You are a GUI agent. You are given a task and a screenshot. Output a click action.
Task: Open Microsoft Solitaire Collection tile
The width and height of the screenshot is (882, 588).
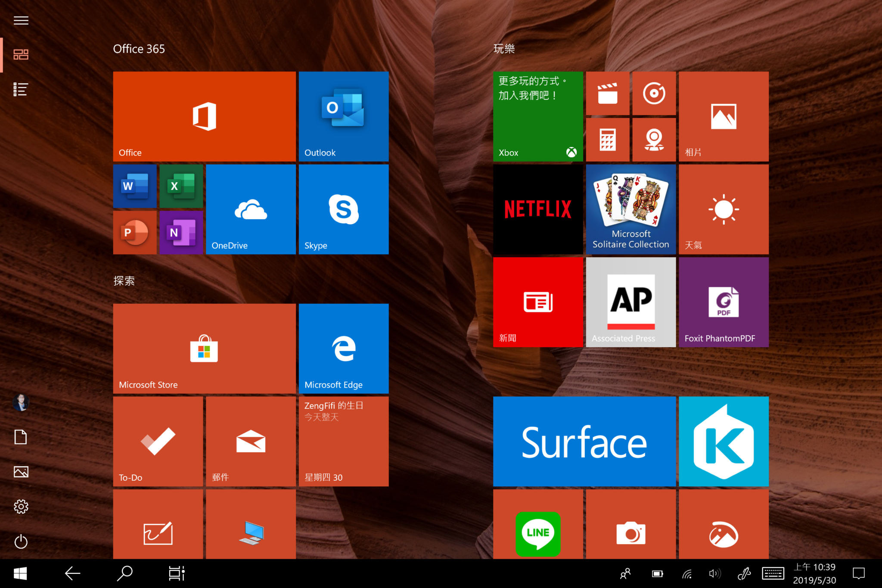[631, 209]
